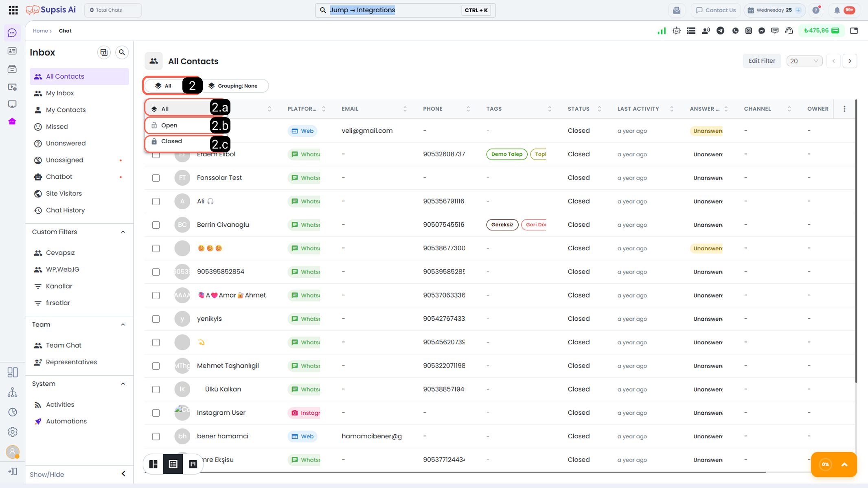The width and height of the screenshot is (868, 488).
Task: Open the pie chart reports icon
Action: point(12,412)
